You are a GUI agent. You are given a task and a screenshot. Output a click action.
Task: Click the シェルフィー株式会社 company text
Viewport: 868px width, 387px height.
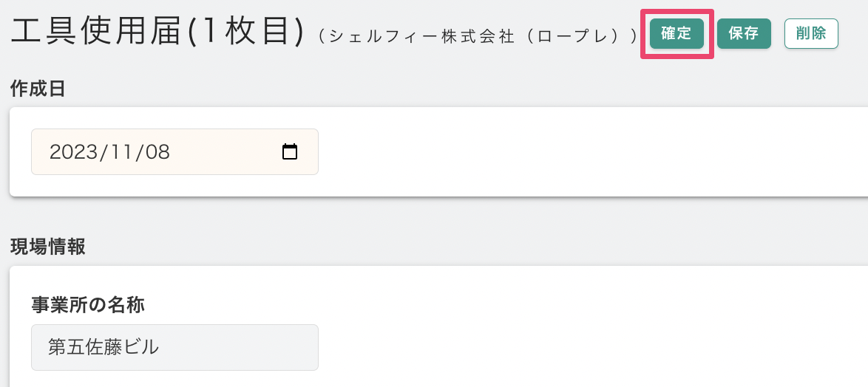[x=421, y=36]
